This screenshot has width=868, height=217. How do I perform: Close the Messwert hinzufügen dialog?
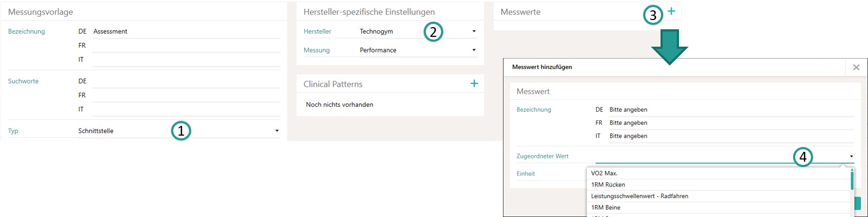click(856, 67)
